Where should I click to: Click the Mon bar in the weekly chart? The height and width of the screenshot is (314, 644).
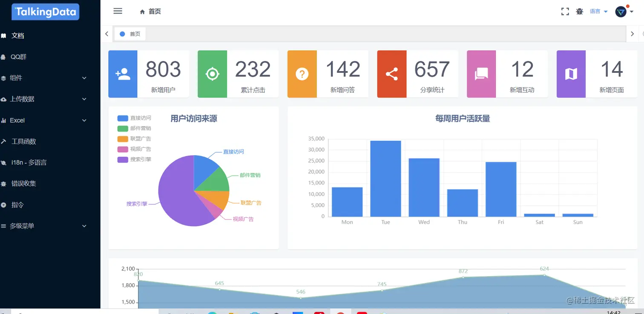click(347, 202)
